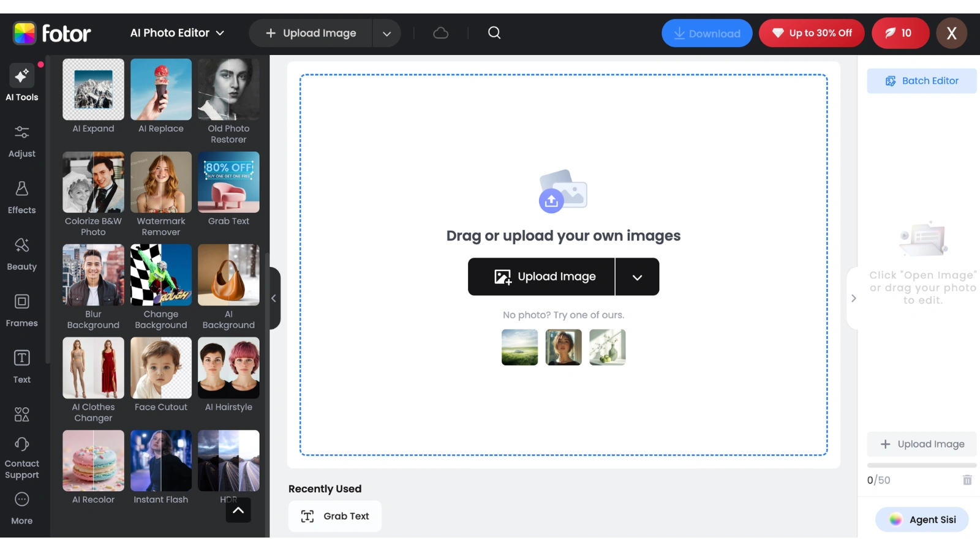Open the user avatar X menu
Screen dimensions: 980x551
pyautogui.click(x=951, y=33)
